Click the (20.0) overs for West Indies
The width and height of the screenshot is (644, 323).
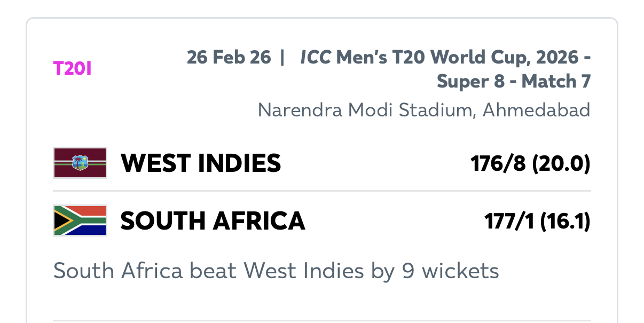pos(561,163)
